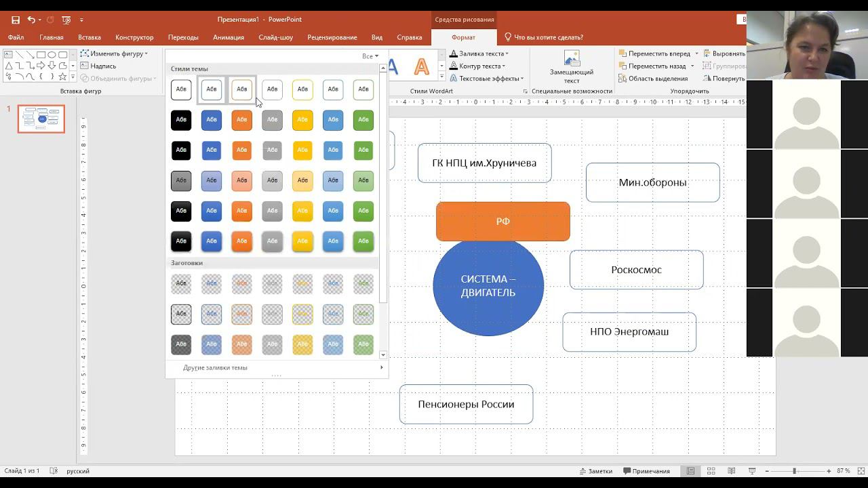868x488 pixels.
Task: Select the Роскосмос shape
Action: [x=636, y=270]
